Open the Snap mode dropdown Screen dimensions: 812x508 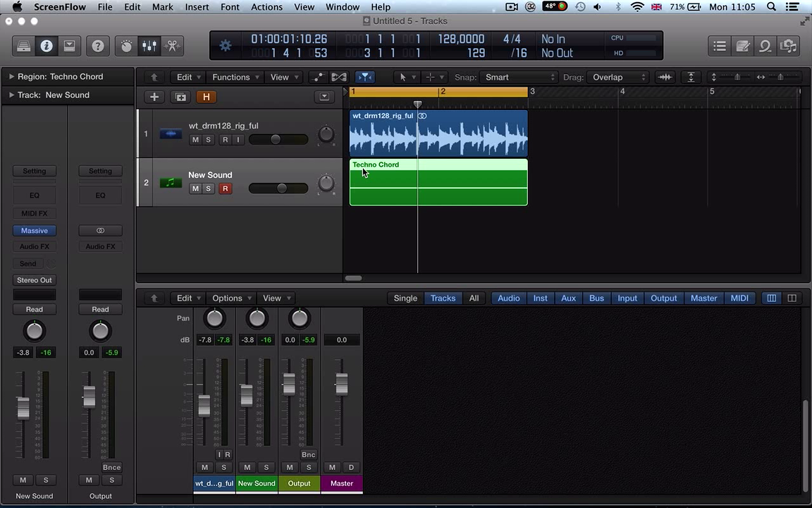[519, 77]
